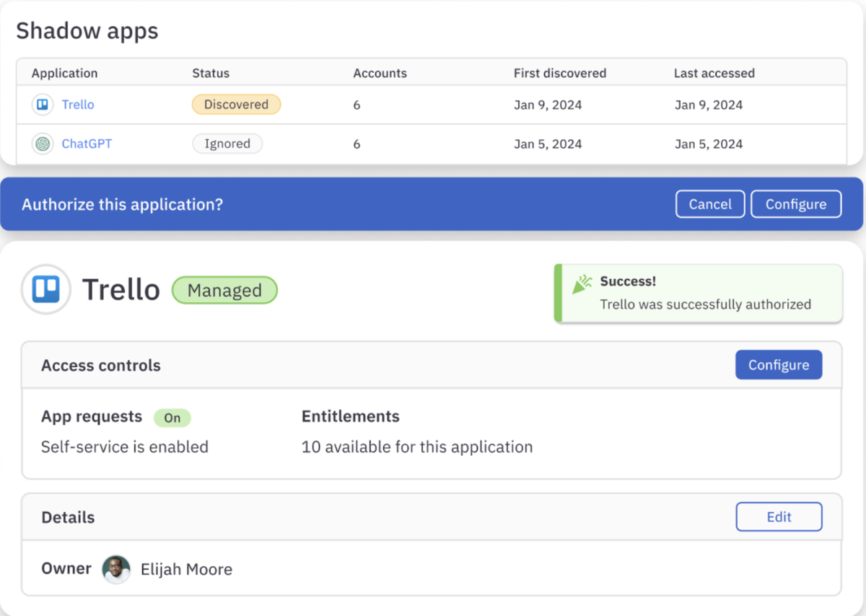Select the large Trello logo in the detail header
The image size is (866, 616).
click(45, 289)
